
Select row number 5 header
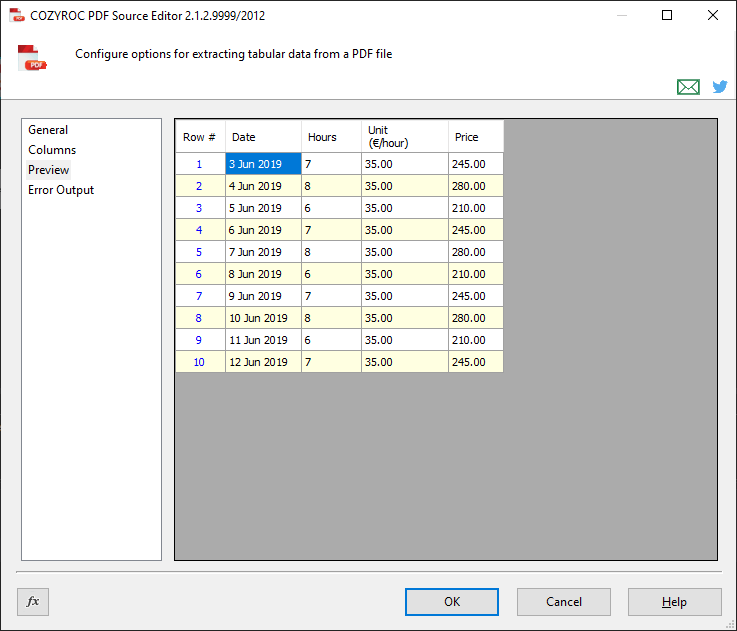199,252
